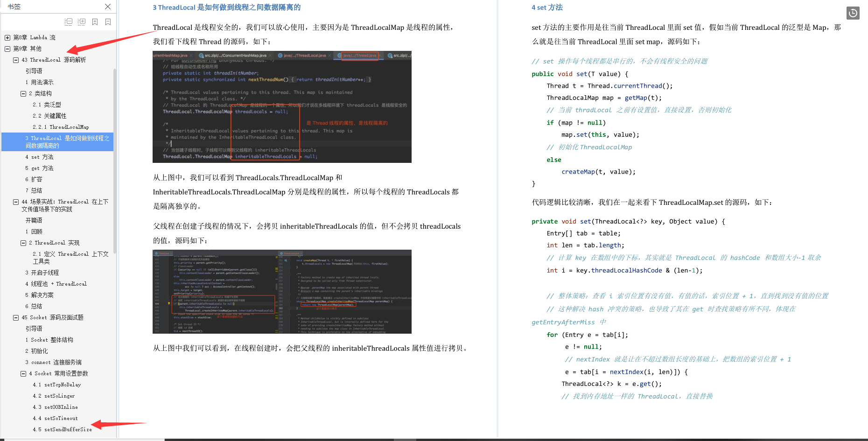This screenshot has height=441, width=868.
Task: Close the 书签 bookmarks panel
Action: coord(108,7)
